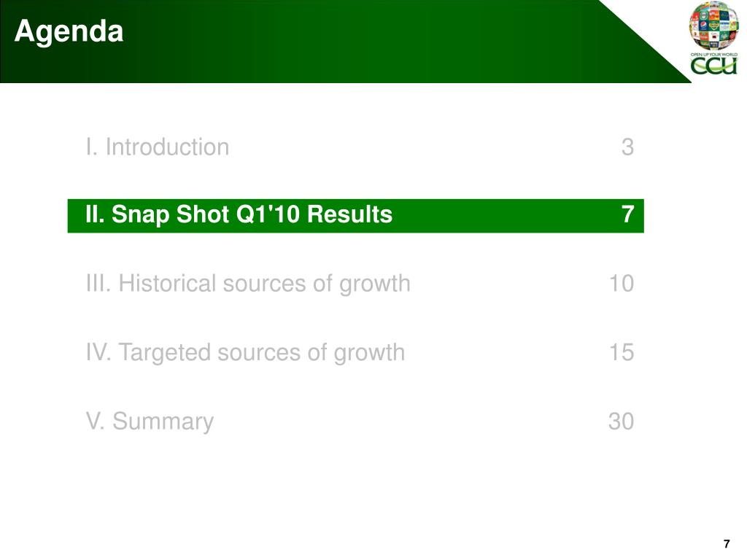Open the highlighted 'II. Snap Shot Q1'10 Results' item
747x560 pixels.
[x=355, y=216]
